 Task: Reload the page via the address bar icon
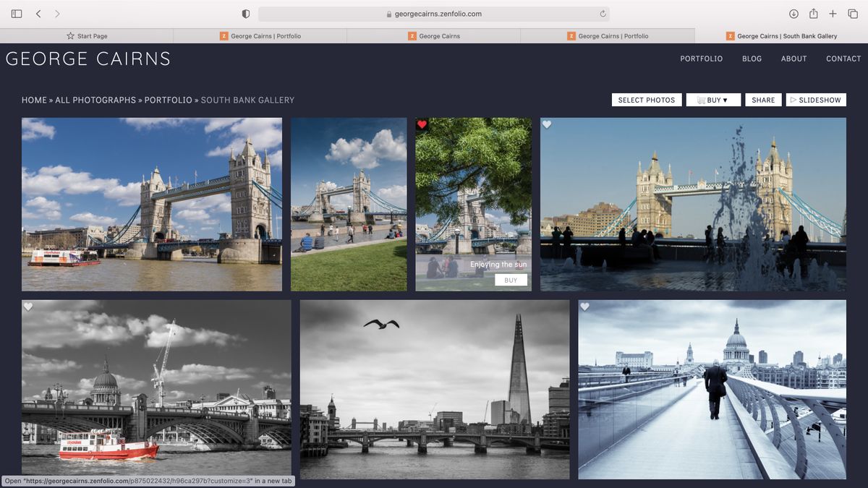601,13
